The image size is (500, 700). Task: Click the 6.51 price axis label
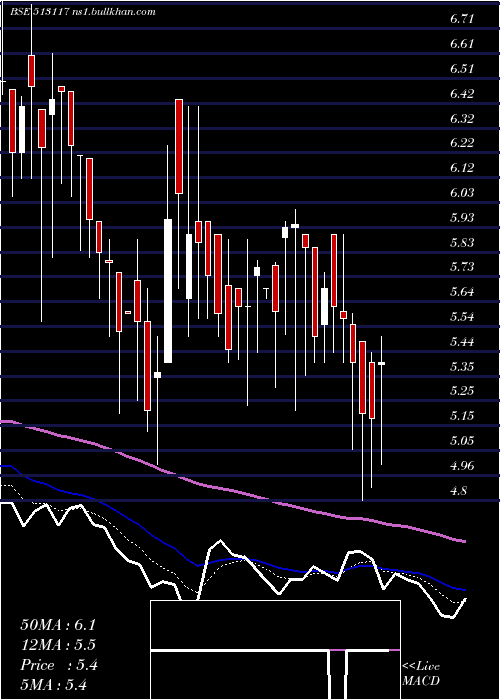(462, 69)
